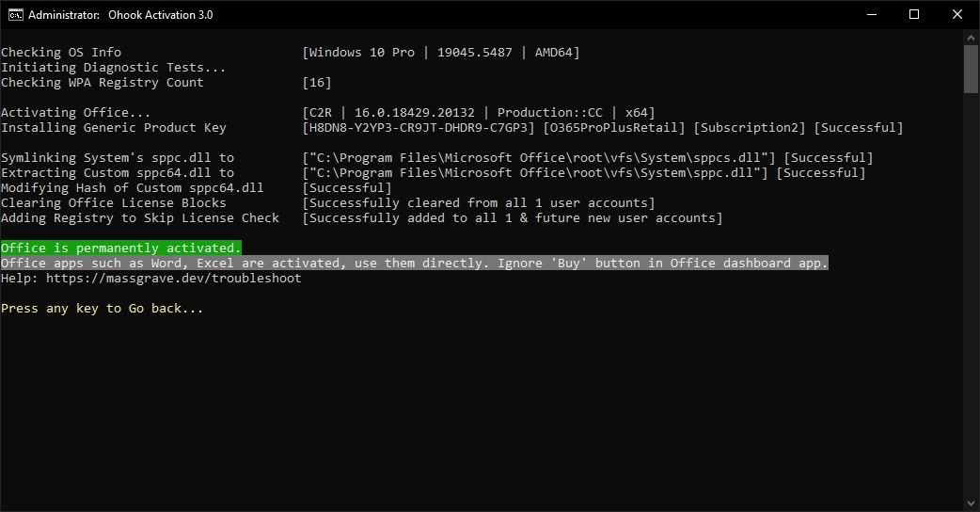Click the massgrave.dev troubleshoot URL
The height and width of the screenshot is (512, 980).
[x=174, y=279]
